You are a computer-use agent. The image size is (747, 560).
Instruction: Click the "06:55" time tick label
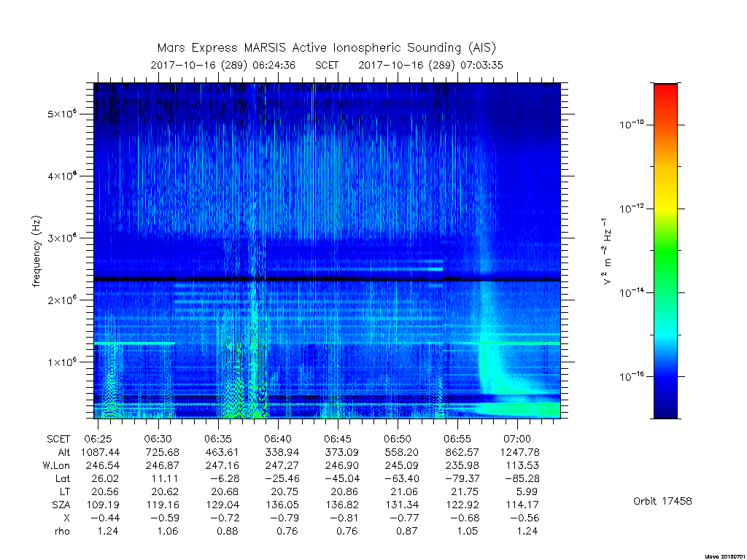click(457, 439)
